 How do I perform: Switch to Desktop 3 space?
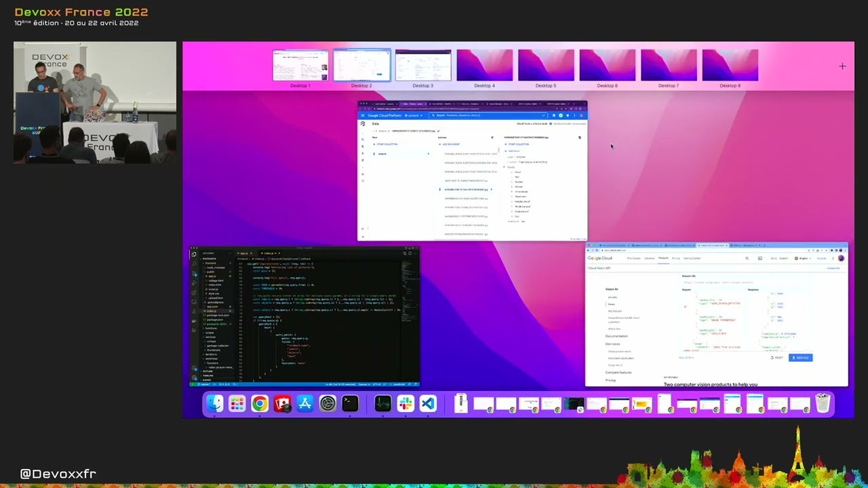point(423,66)
